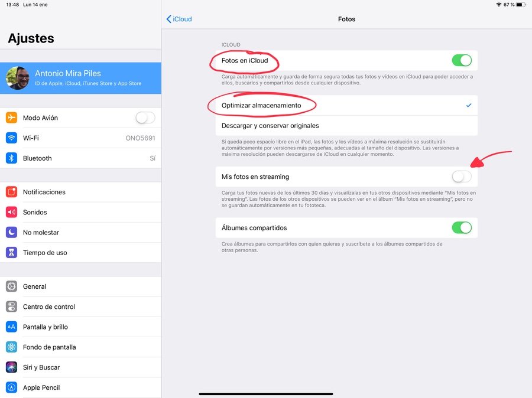Tap the General gear icon
Image resolution: width=532 pixels, height=398 pixels.
[11, 286]
